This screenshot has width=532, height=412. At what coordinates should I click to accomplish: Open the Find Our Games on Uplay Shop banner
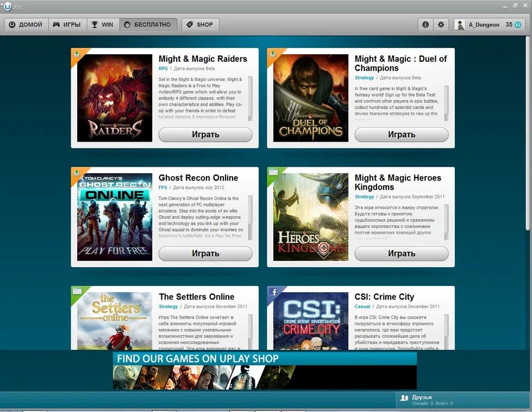click(x=264, y=371)
